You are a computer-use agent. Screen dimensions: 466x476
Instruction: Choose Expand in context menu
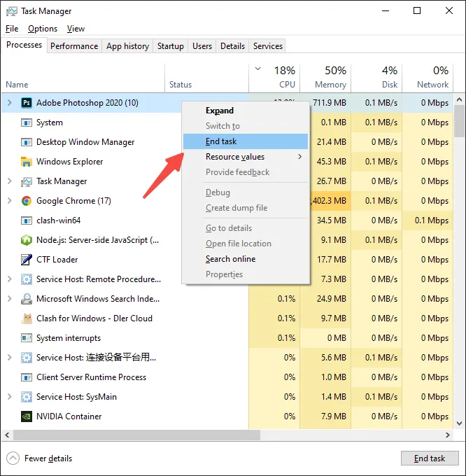coord(246,111)
